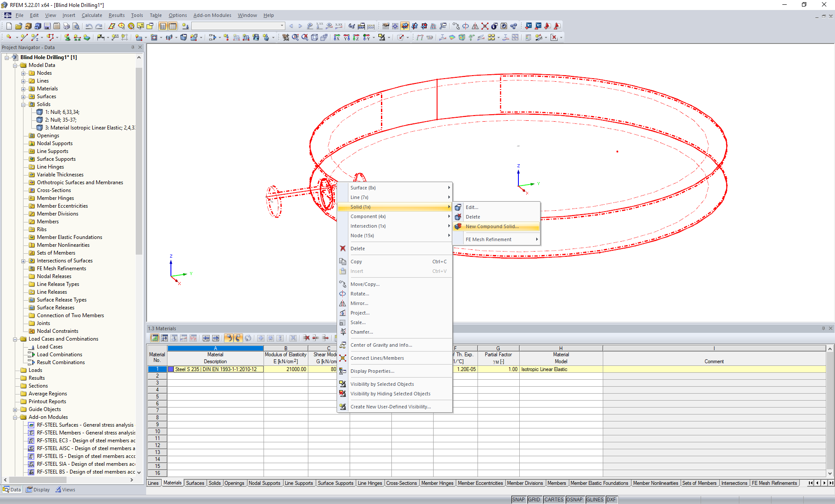Open the Calculate menu
This screenshot has height=504, width=835.
pos(92,15)
